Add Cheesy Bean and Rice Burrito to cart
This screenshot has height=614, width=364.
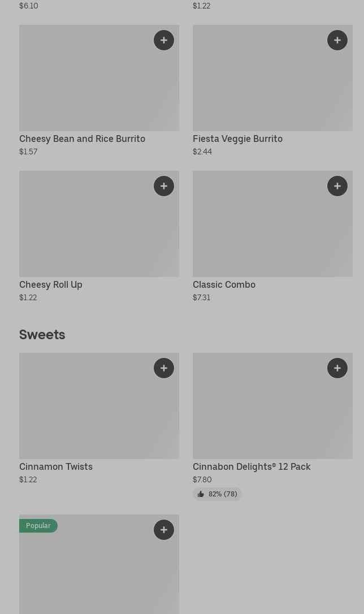[163, 40]
